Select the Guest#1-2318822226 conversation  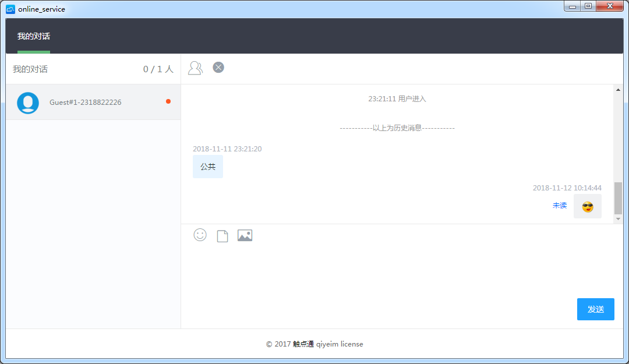point(84,102)
